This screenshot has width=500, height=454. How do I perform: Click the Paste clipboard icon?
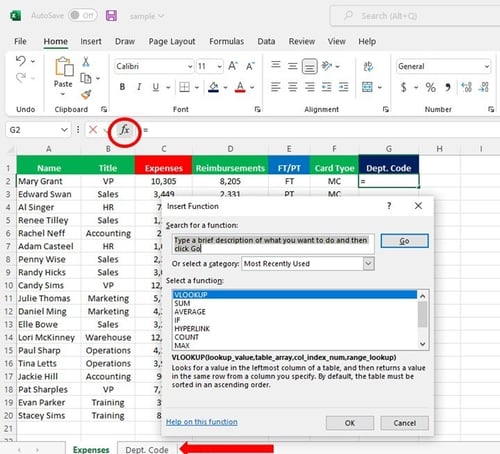[64, 67]
